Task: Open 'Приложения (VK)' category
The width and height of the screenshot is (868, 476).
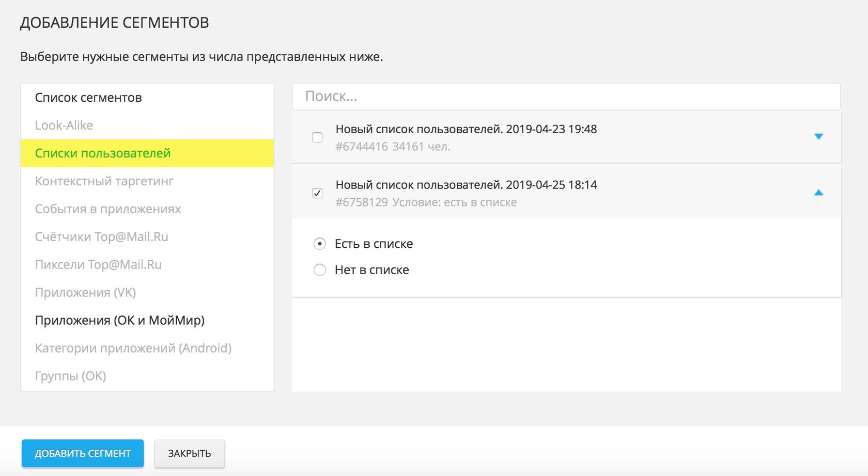Action: [85, 293]
